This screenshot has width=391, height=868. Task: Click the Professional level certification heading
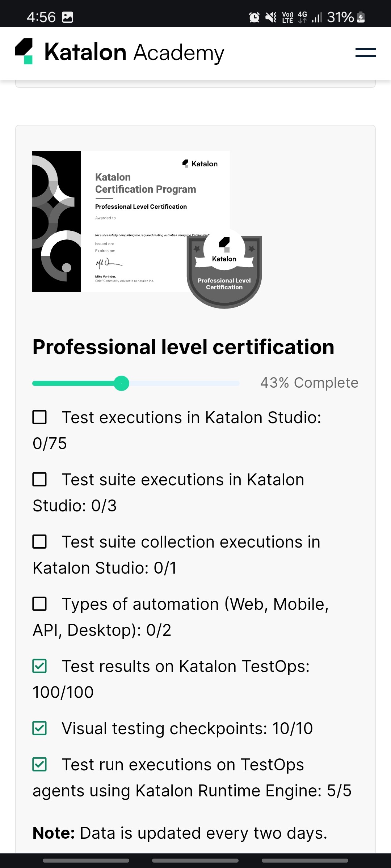(183, 347)
